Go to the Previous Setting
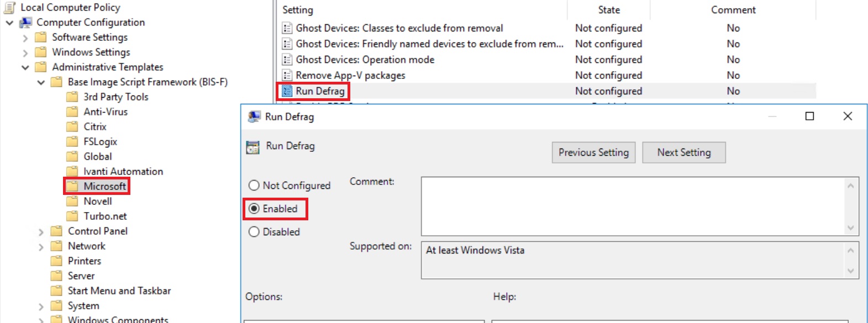Image resolution: width=868 pixels, height=323 pixels. coord(593,152)
